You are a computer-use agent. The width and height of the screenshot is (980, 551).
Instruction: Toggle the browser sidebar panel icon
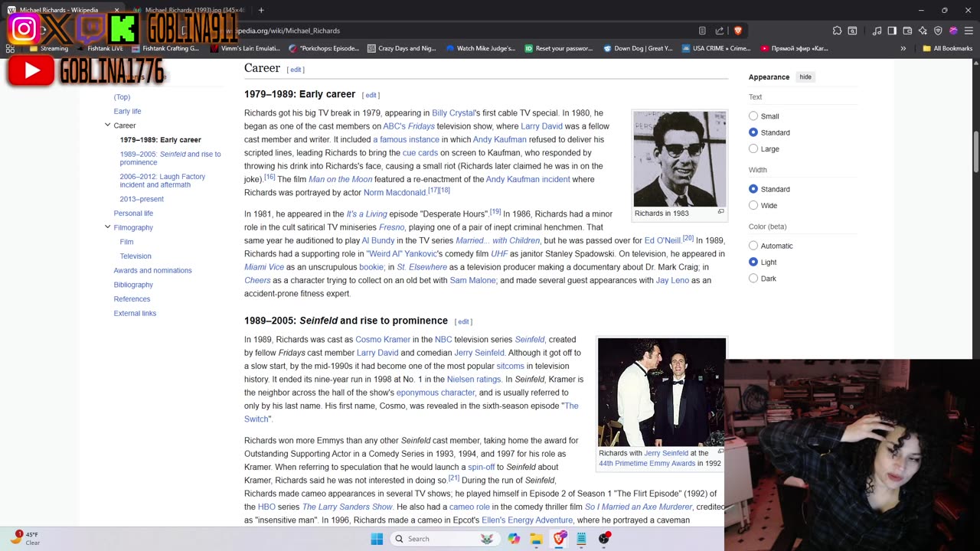pyautogui.click(x=892, y=31)
